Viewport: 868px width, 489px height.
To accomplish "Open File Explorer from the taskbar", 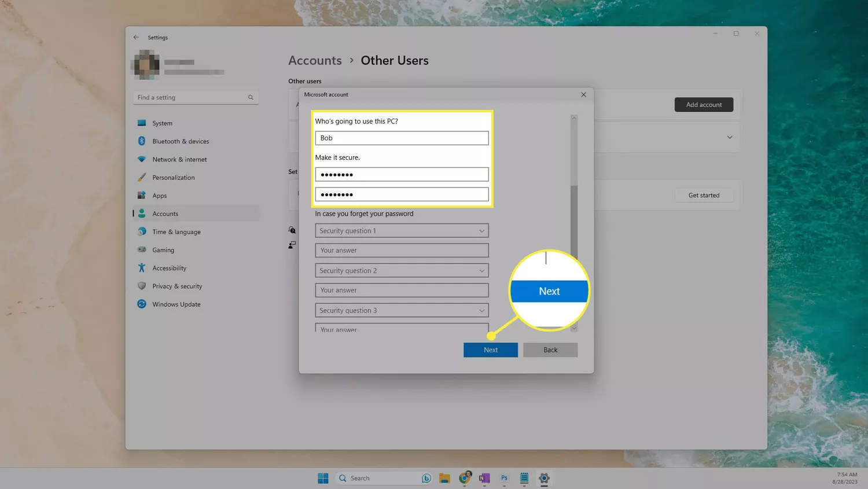I will point(444,478).
